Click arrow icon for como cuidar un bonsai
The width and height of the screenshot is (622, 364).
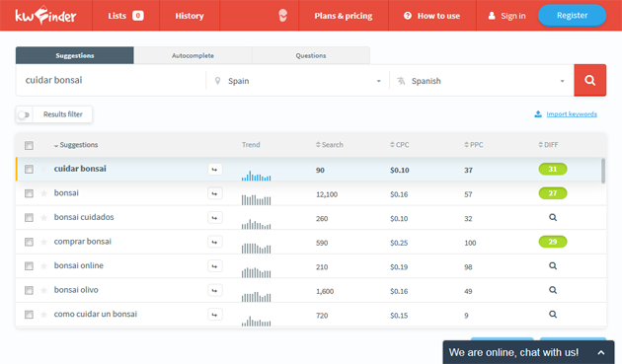[215, 315]
